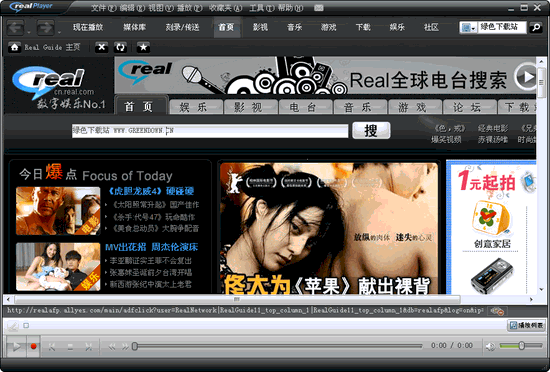This screenshot has height=372, width=550.
Task: Click the vertical scrollbar up arrow
Action: click(x=542, y=62)
